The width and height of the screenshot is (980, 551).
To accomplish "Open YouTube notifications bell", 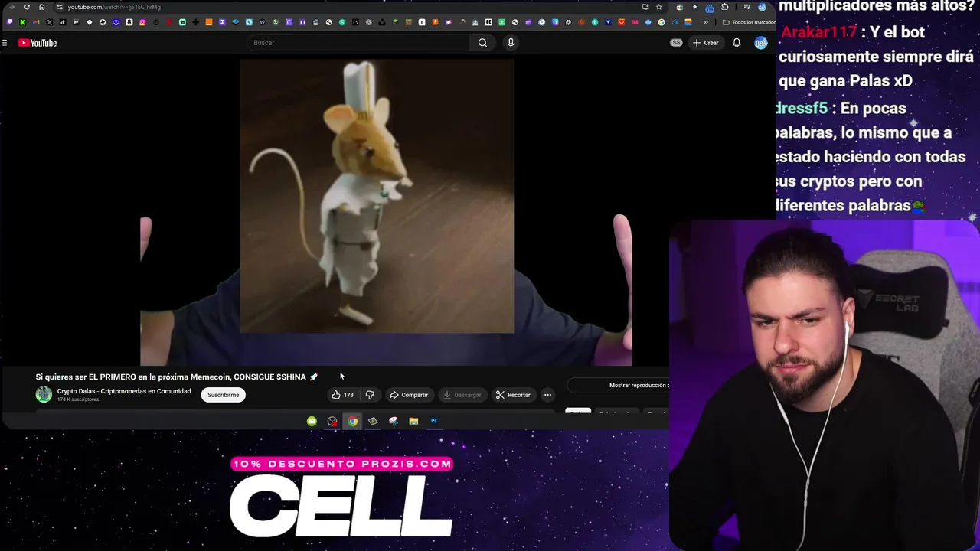I will point(737,43).
